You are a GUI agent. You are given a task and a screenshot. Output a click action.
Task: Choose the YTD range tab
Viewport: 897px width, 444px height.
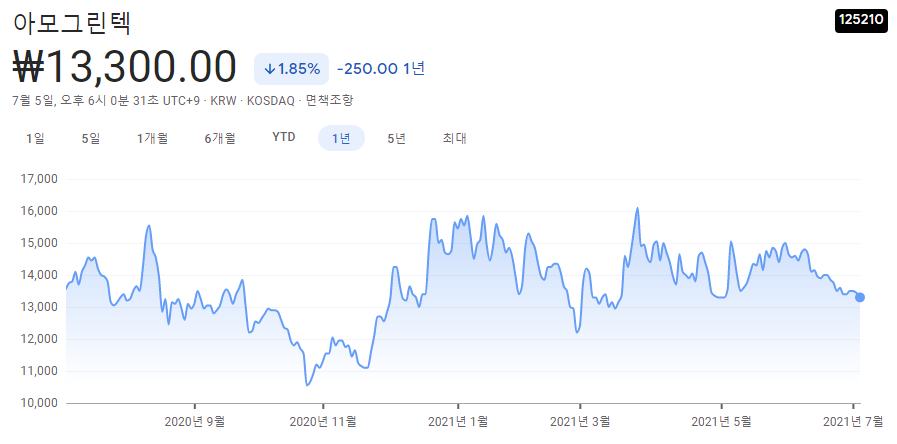tap(284, 137)
